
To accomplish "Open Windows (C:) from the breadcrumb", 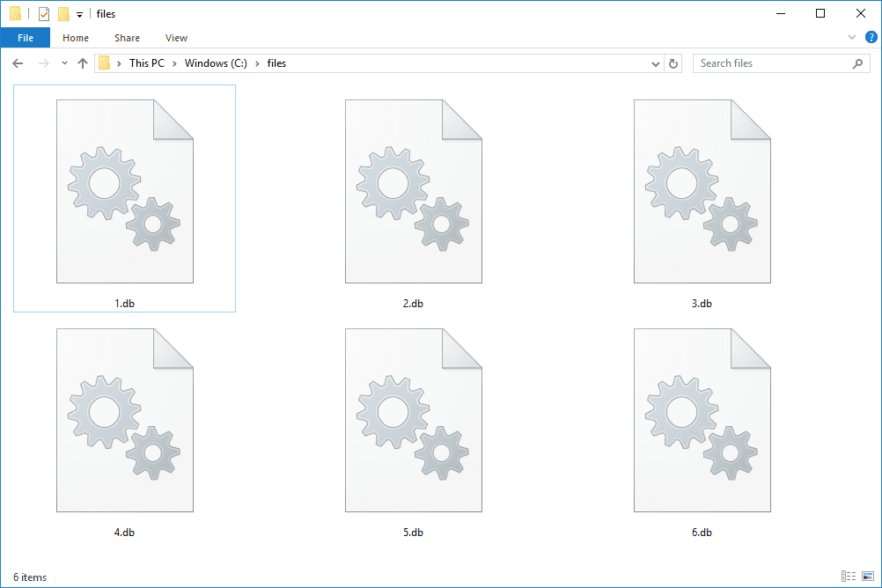I will pyautogui.click(x=215, y=62).
